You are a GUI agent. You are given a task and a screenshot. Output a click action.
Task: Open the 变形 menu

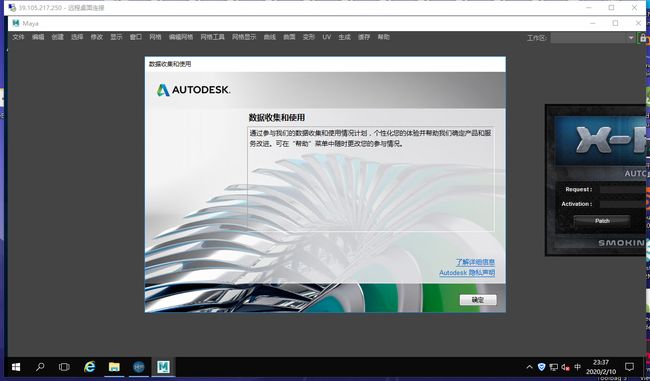[x=308, y=37]
